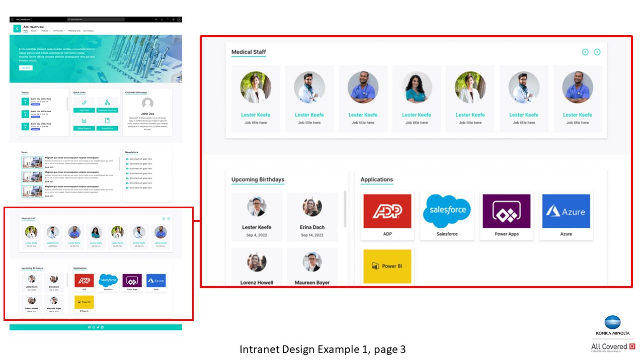Click enlarged Applications heading

(377, 179)
